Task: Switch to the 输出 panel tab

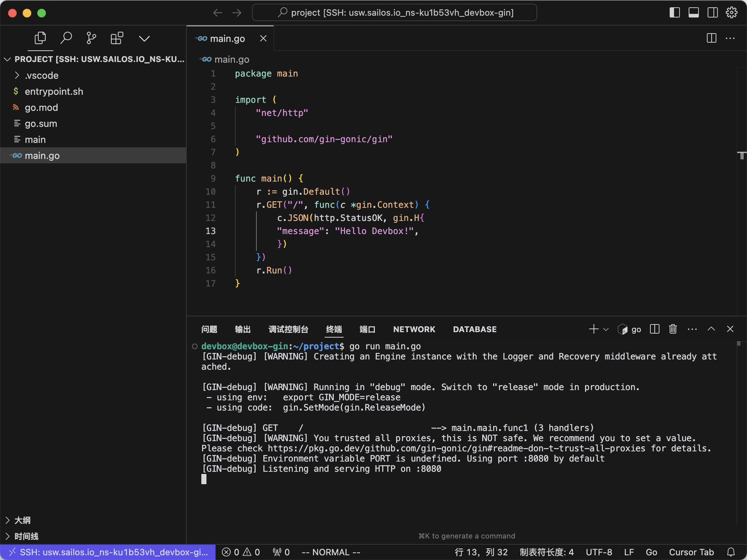Action: tap(243, 329)
